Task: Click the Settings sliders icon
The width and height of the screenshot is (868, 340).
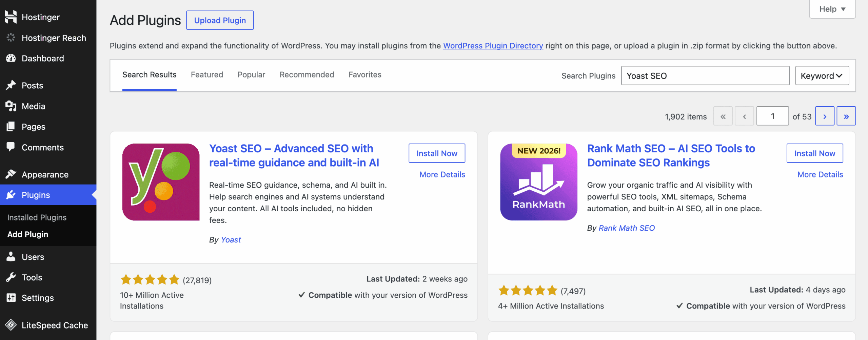Action: 11,298
